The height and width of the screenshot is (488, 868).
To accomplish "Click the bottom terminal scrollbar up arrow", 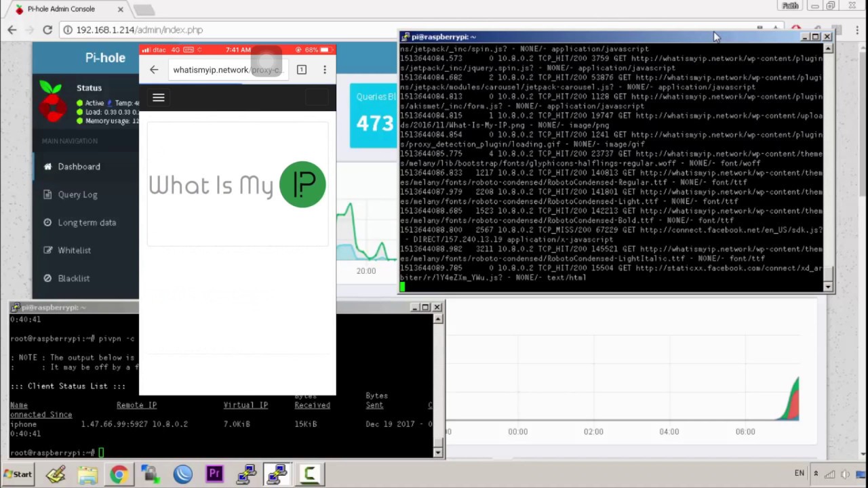I will 438,319.
